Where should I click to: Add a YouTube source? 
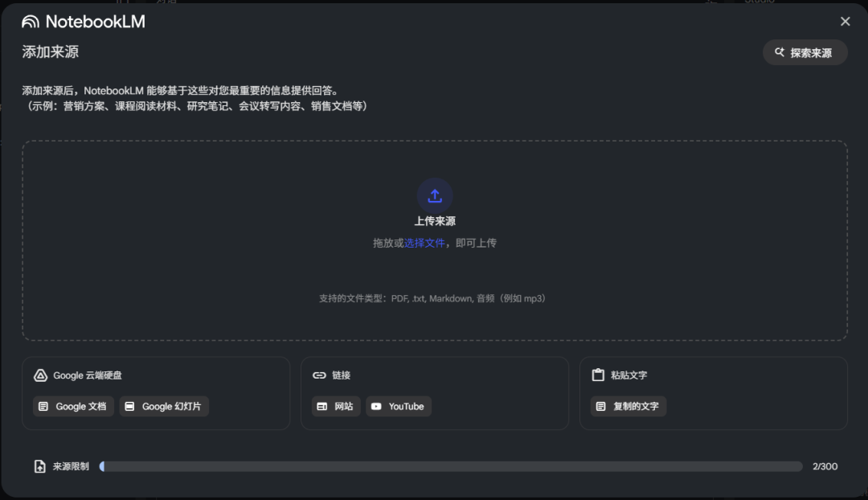(399, 407)
